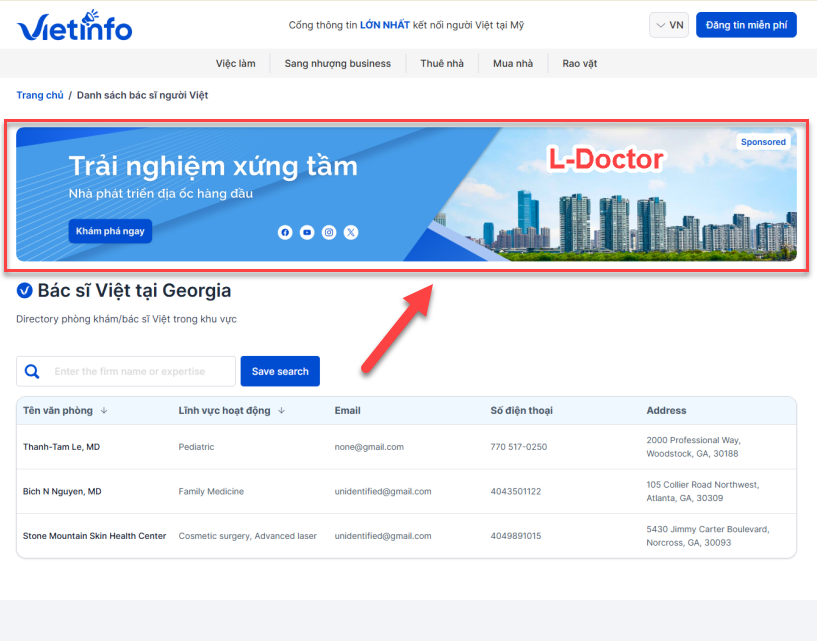Click Cosmetic surgery, Advanced laser cell
Screen dimensions: 817x641
(x=247, y=536)
